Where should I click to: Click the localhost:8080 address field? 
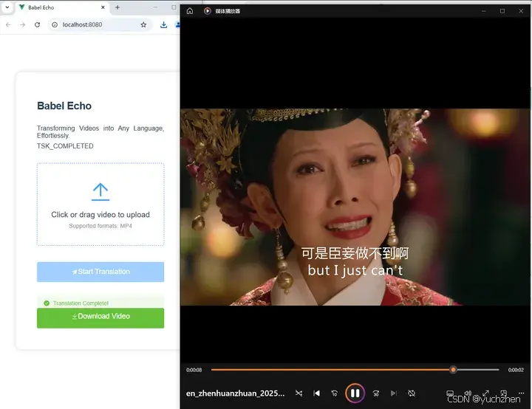(x=100, y=25)
